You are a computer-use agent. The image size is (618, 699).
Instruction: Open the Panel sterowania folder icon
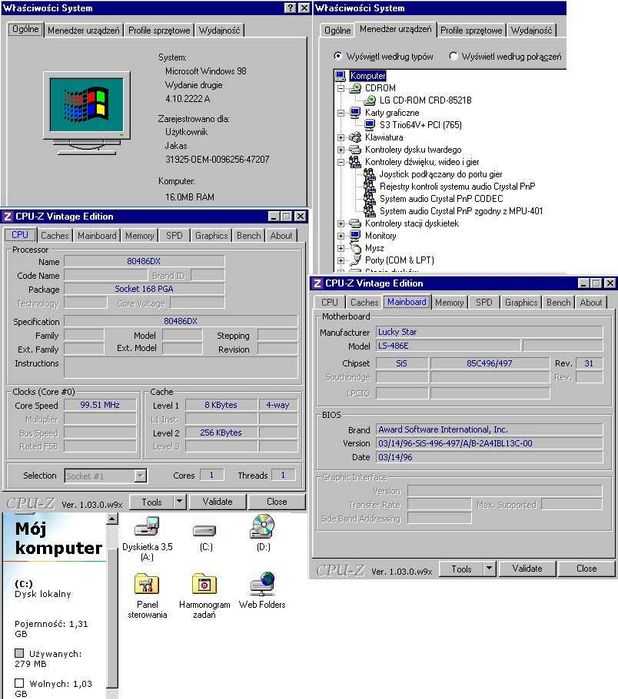pyautogui.click(x=147, y=584)
